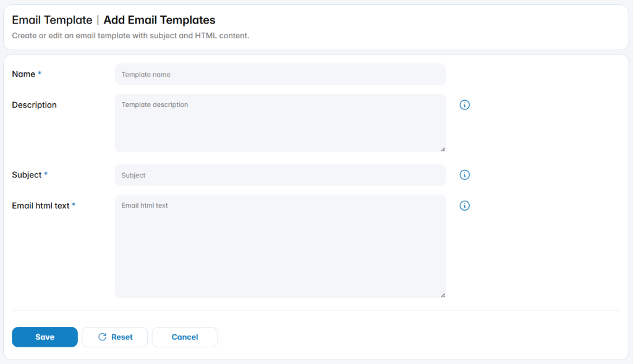Focus the Template name input field
This screenshot has height=364, width=633.
(280, 74)
